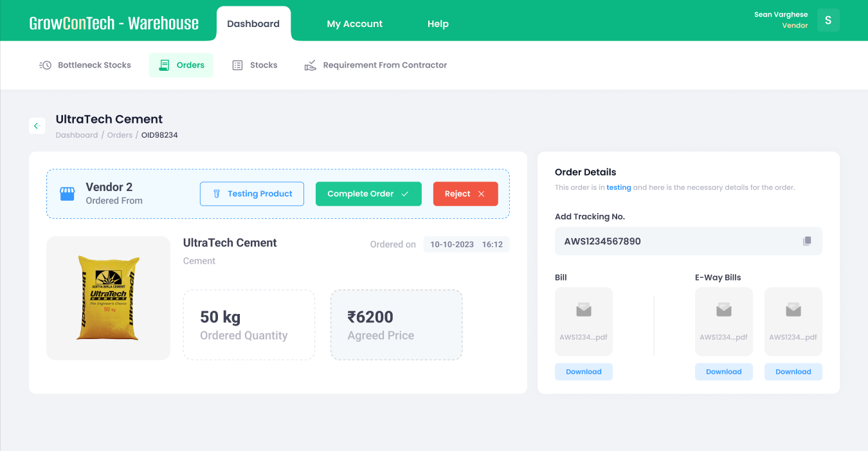Open the Dashboard tab

pos(253,24)
